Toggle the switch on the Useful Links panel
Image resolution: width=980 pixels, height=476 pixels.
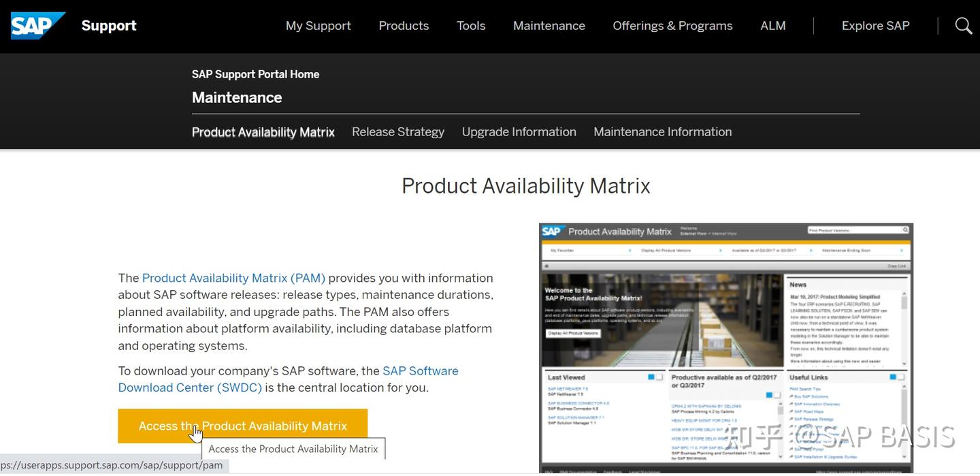pos(895,377)
